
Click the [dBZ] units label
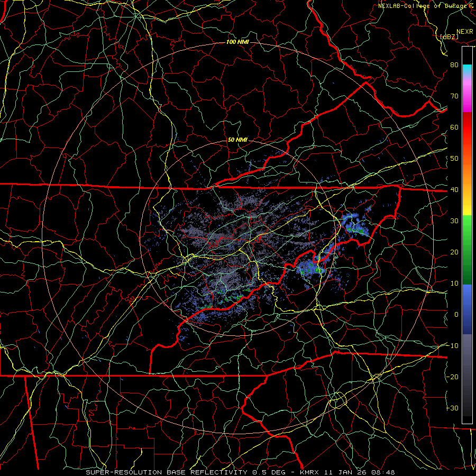449,36
